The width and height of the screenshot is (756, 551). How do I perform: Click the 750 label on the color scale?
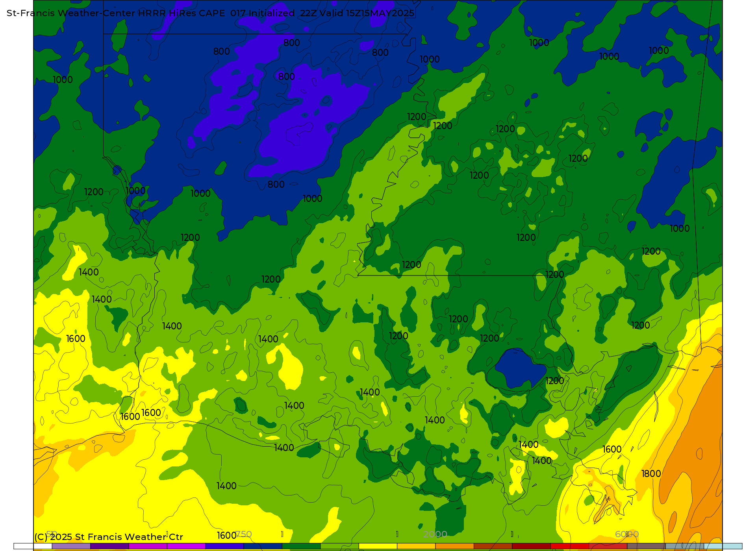point(243,534)
